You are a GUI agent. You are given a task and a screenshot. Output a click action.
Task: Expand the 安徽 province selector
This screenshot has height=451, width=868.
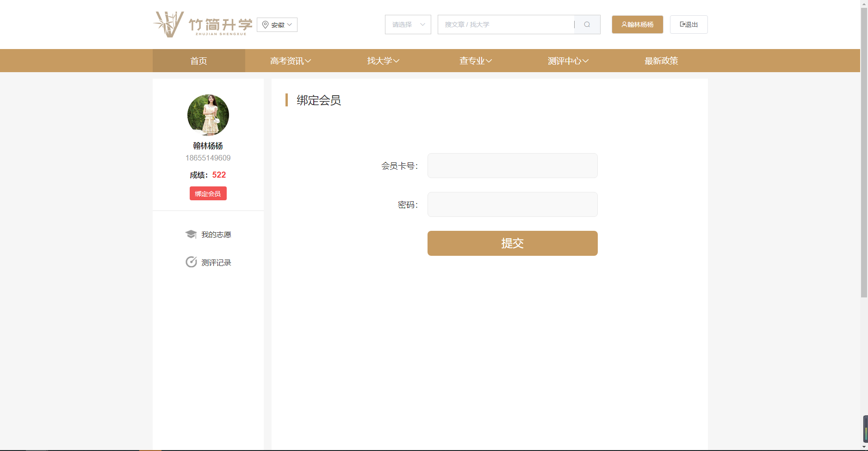tap(278, 25)
